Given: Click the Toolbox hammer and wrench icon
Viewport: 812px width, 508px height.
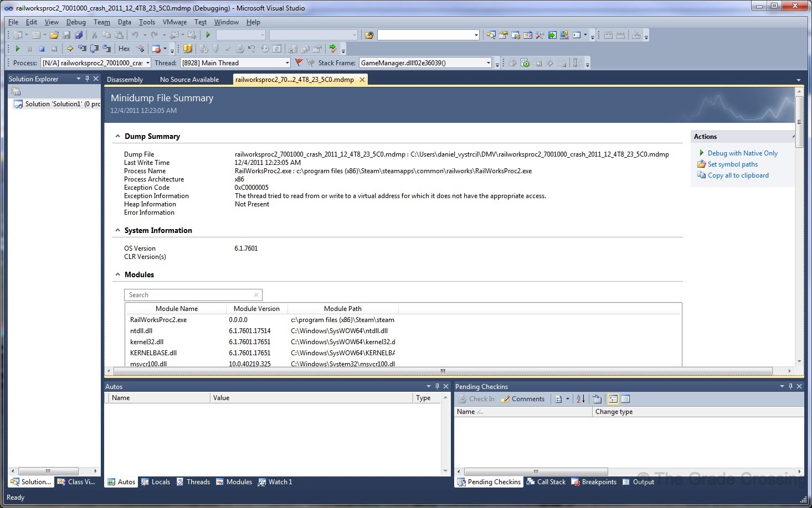Looking at the screenshot, I should 540,35.
